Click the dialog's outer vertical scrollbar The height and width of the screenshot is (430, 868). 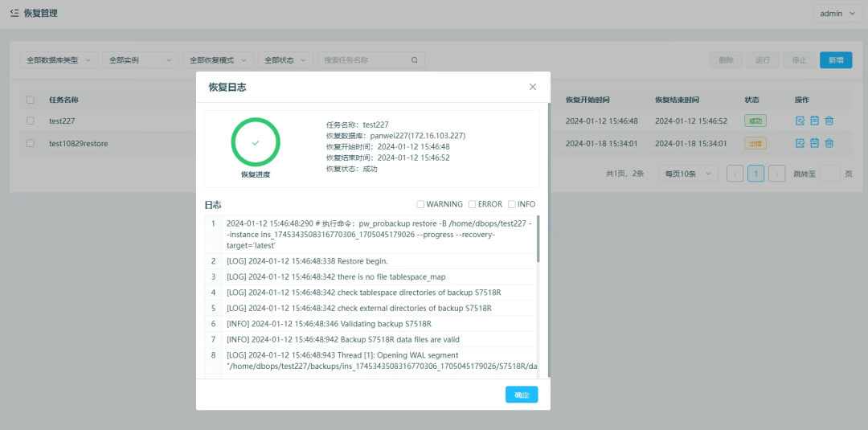click(x=549, y=239)
